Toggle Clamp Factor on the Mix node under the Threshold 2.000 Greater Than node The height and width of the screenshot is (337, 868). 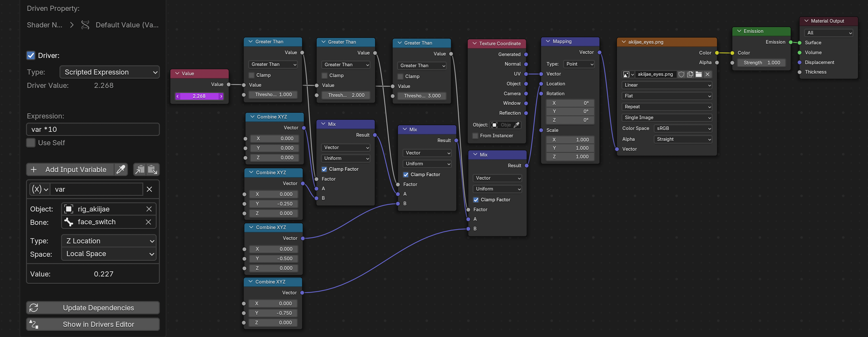click(324, 169)
